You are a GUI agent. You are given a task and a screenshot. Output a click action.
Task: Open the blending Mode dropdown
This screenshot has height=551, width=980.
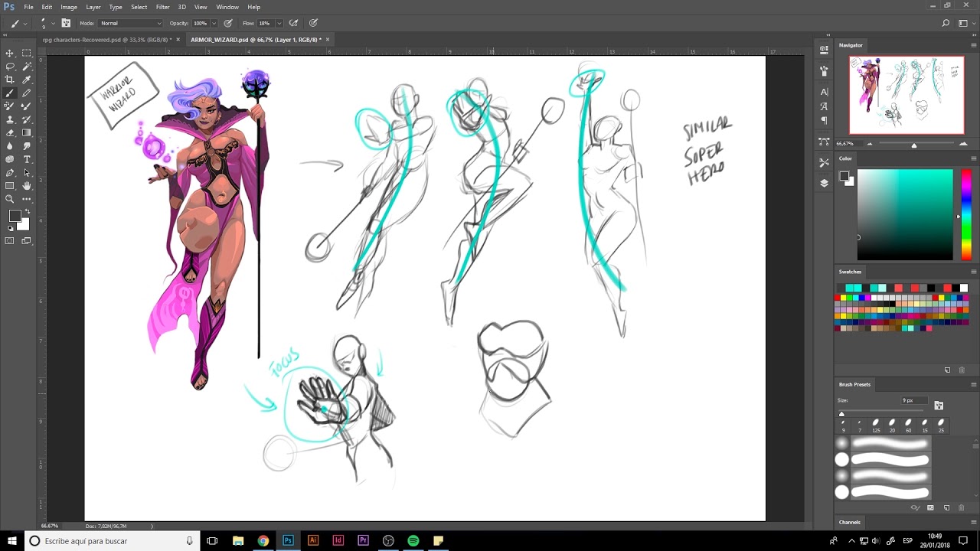point(131,23)
